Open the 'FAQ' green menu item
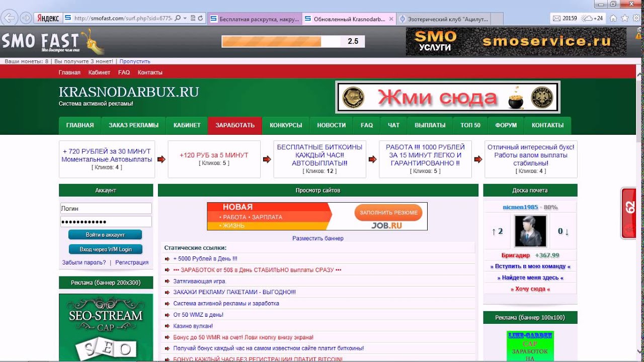This screenshot has height=362, width=644. point(367,126)
